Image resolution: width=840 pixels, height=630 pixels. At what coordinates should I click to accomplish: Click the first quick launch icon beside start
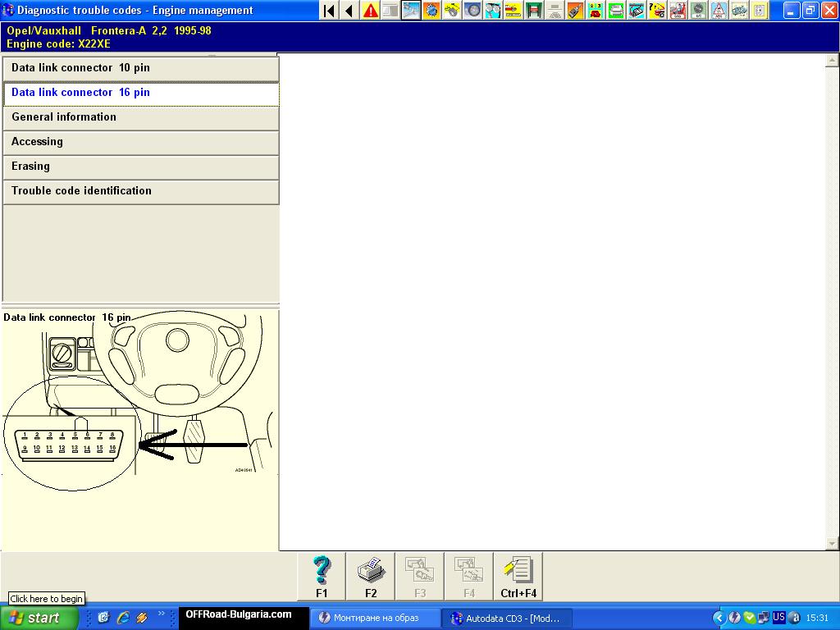pyautogui.click(x=103, y=618)
